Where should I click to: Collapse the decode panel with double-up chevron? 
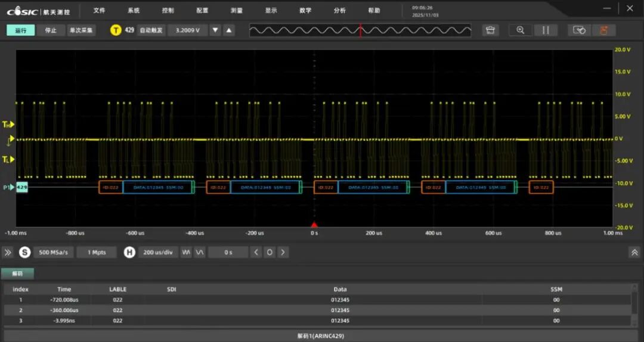pos(634,252)
